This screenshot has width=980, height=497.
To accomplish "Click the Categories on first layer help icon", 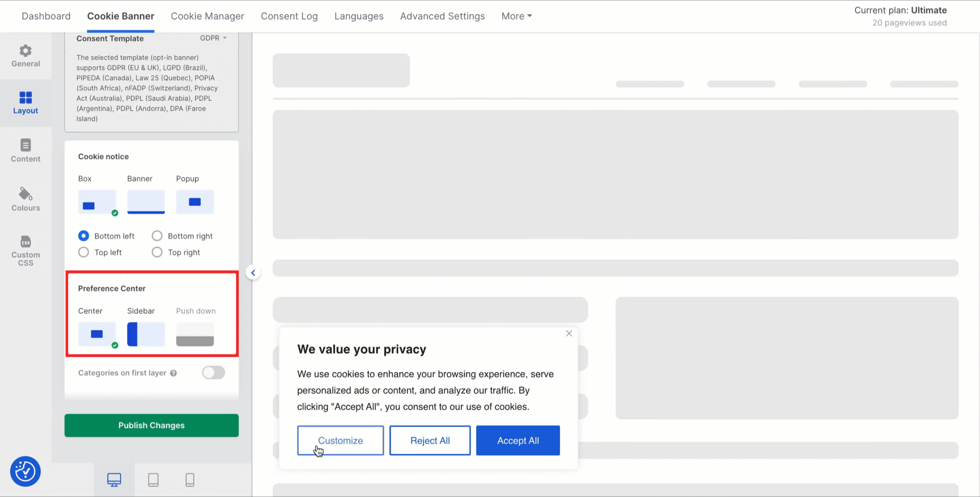I will click(x=173, y=373).
